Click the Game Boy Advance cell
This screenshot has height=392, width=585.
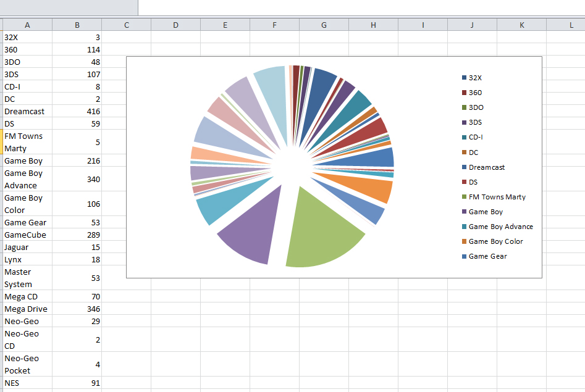tap(27, 179)
